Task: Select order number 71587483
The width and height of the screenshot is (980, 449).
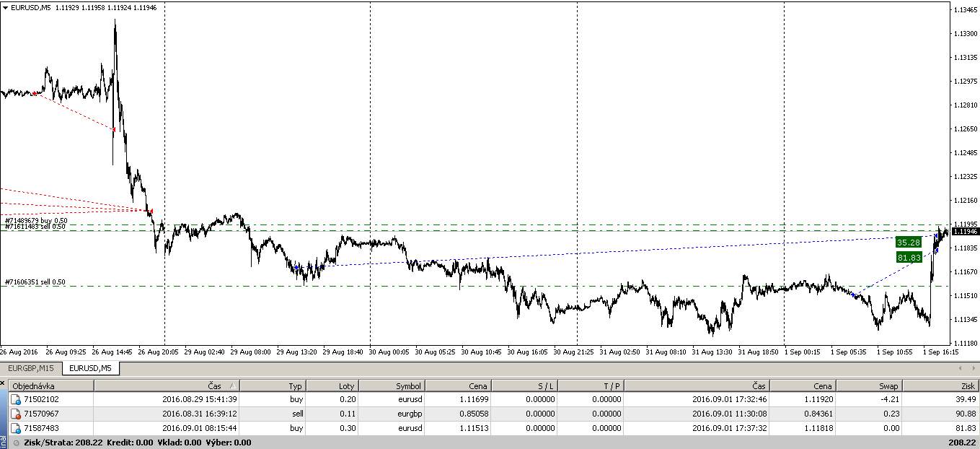Action: [x=42, y=428]
